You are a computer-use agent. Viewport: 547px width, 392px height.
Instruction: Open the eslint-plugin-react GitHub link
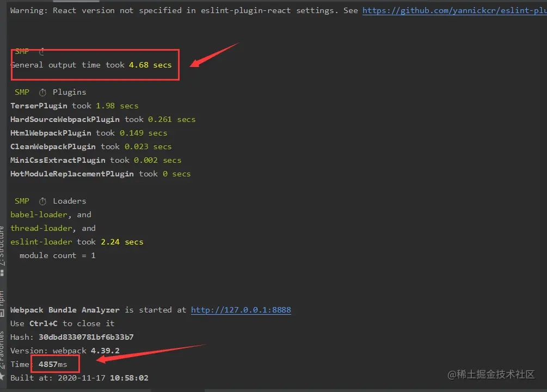(454, 10)
